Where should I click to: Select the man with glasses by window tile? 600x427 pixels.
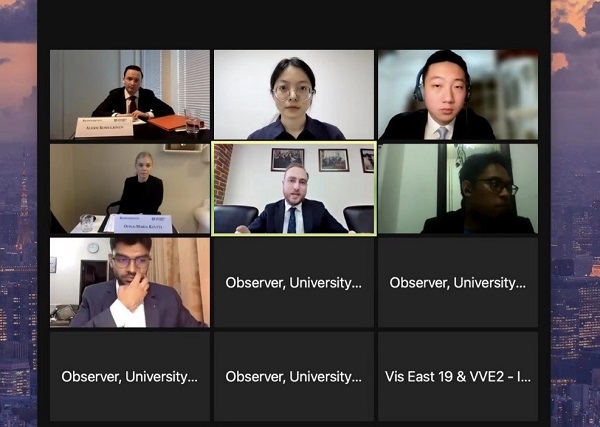coord(458,189)
